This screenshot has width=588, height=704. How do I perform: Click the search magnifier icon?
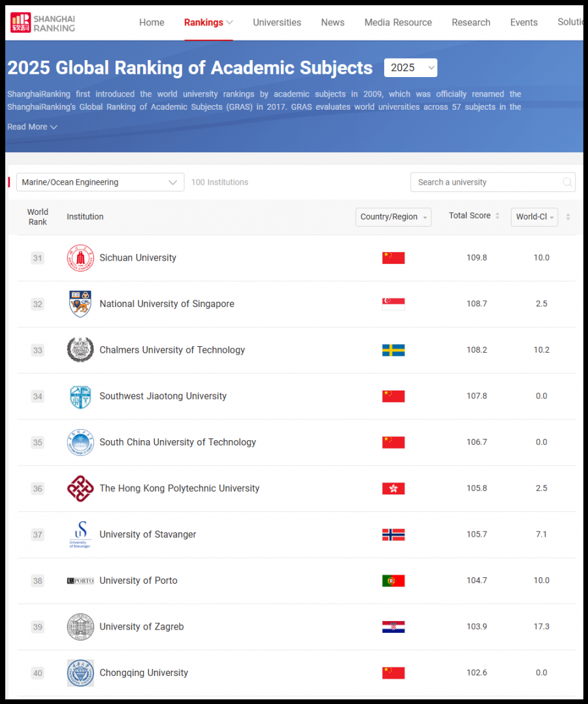568,182
